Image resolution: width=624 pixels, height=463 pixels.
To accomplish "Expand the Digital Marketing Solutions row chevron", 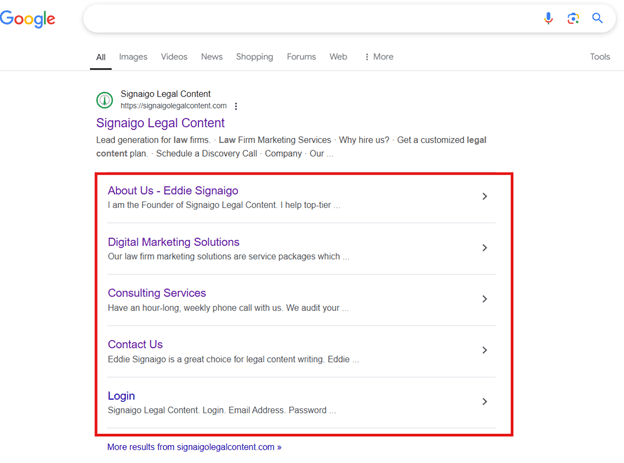I will [484, 248].
